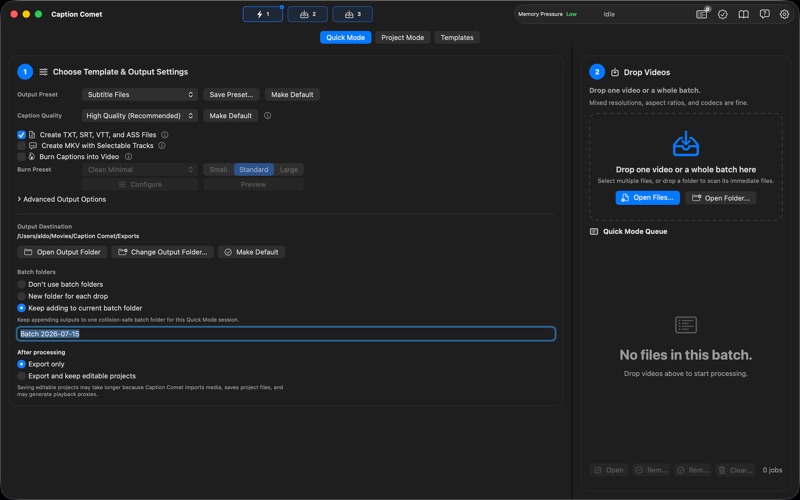Switch to Project Mode tab
The image size is (800, 500).
tap(403, 38)
